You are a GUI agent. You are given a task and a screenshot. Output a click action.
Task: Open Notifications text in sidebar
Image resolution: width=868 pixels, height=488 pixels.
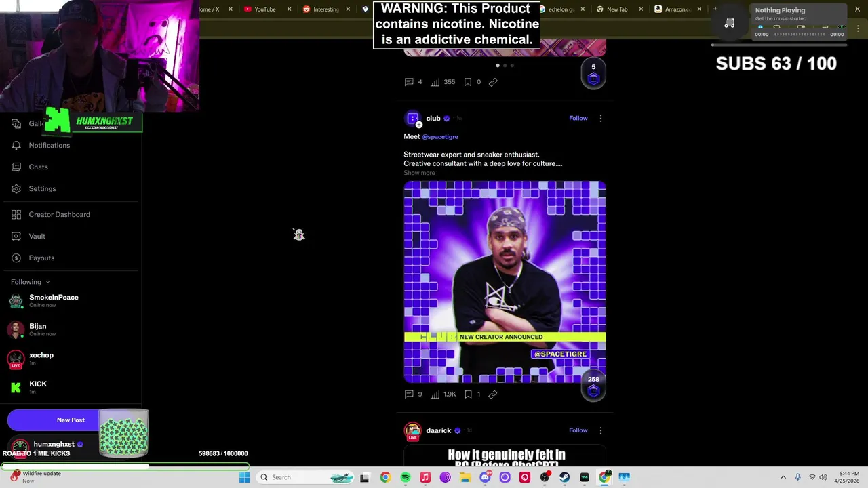(x=50, y=145)
